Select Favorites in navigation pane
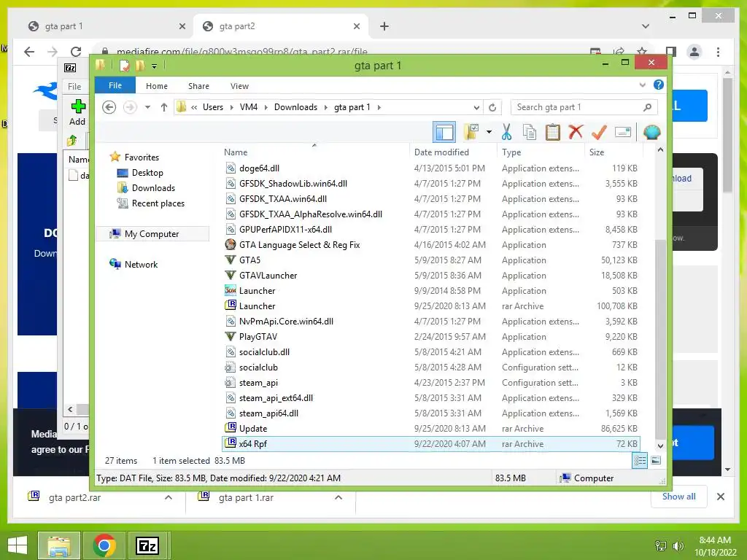Screen dimensions: 747x560 coord(142,157)
